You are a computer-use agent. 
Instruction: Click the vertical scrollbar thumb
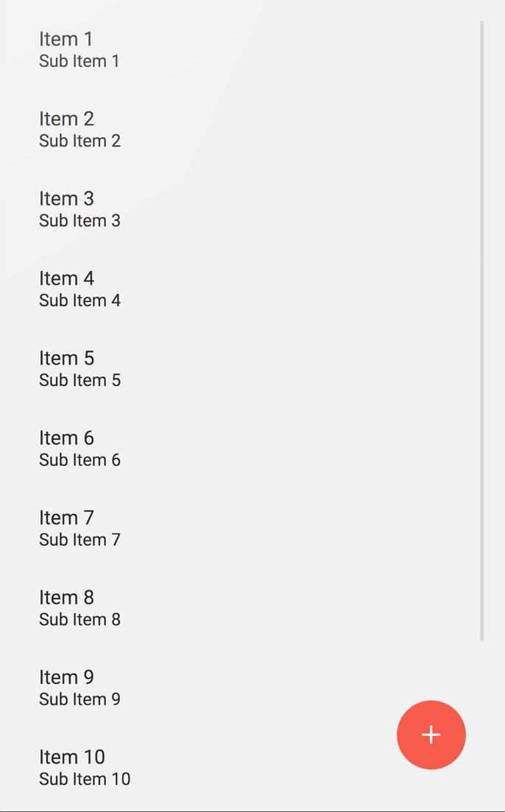pyautogui.click(x=482, y=331)
